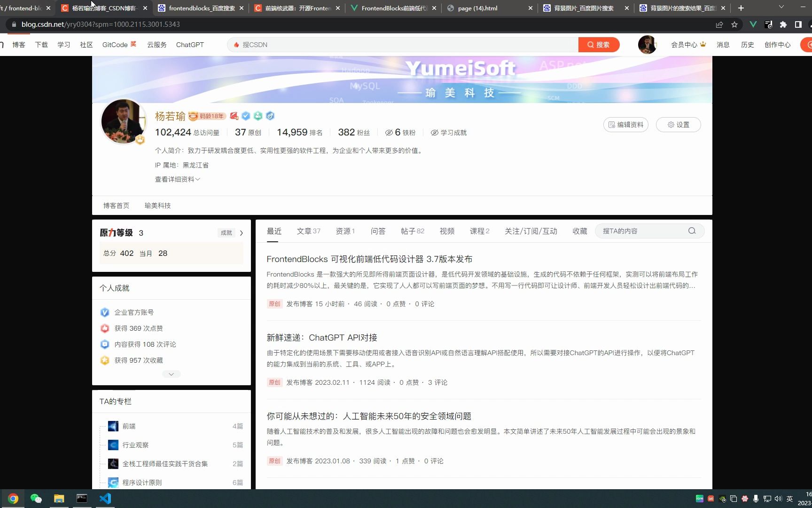Toggle the 铁针 visibility eye icon
The image size is (812, 508).
pyautogui.click(x=389, y=132)
